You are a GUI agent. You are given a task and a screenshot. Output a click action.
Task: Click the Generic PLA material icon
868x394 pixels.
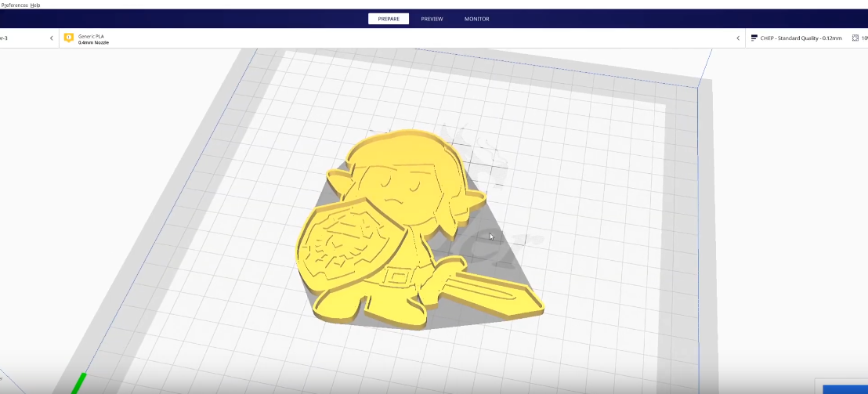(x=69, y=38)
